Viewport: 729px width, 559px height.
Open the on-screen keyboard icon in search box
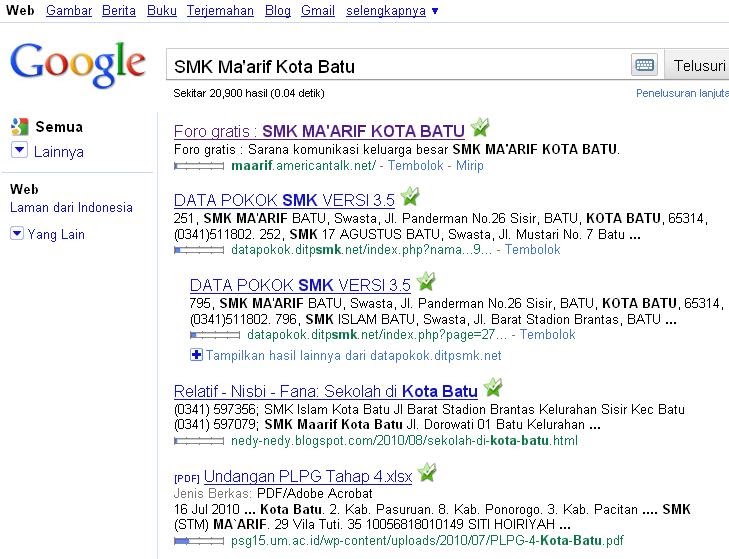click(x=644, y=65)
